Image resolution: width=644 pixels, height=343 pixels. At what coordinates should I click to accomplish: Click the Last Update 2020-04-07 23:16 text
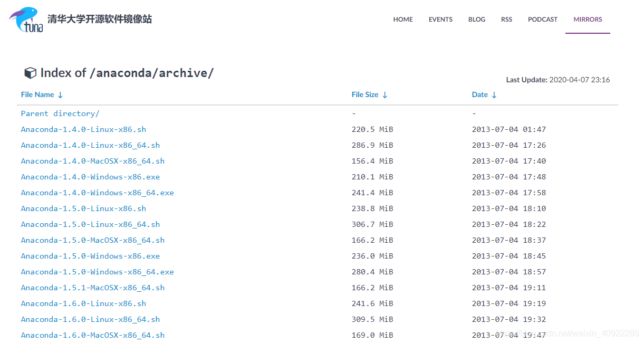coord(558,80)
